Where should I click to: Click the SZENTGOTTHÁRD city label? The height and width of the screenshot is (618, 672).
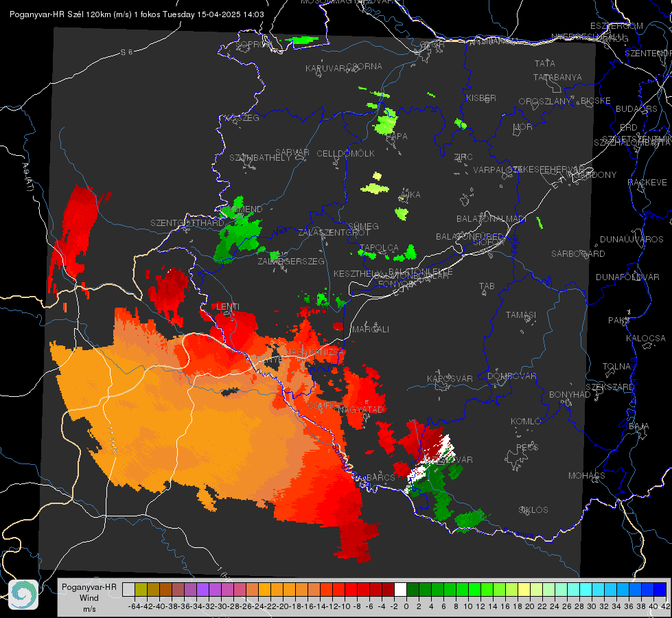click(x=187, y=223)
